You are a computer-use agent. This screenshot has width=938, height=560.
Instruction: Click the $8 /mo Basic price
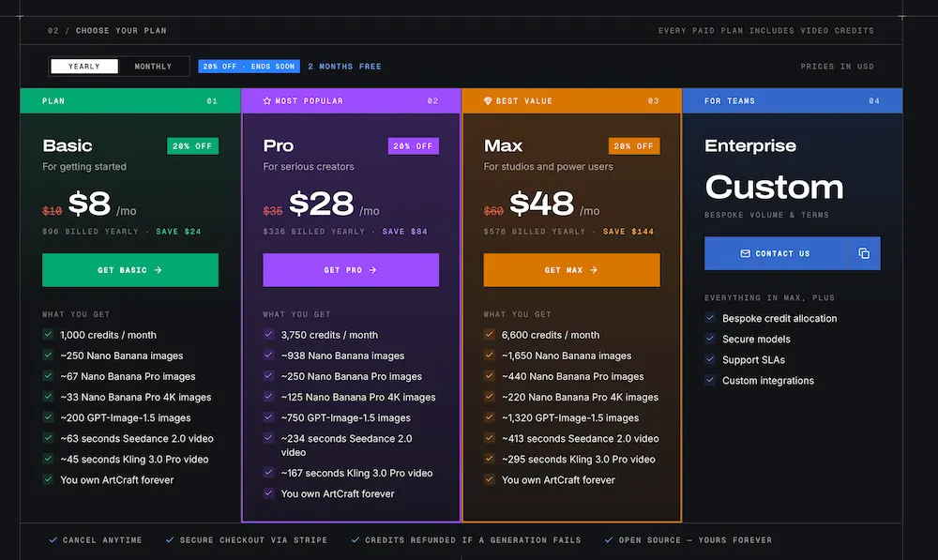[x=102, y=204]
